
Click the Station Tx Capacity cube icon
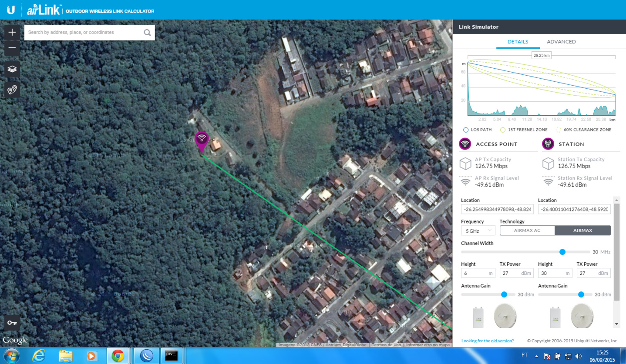pos(548,164)
